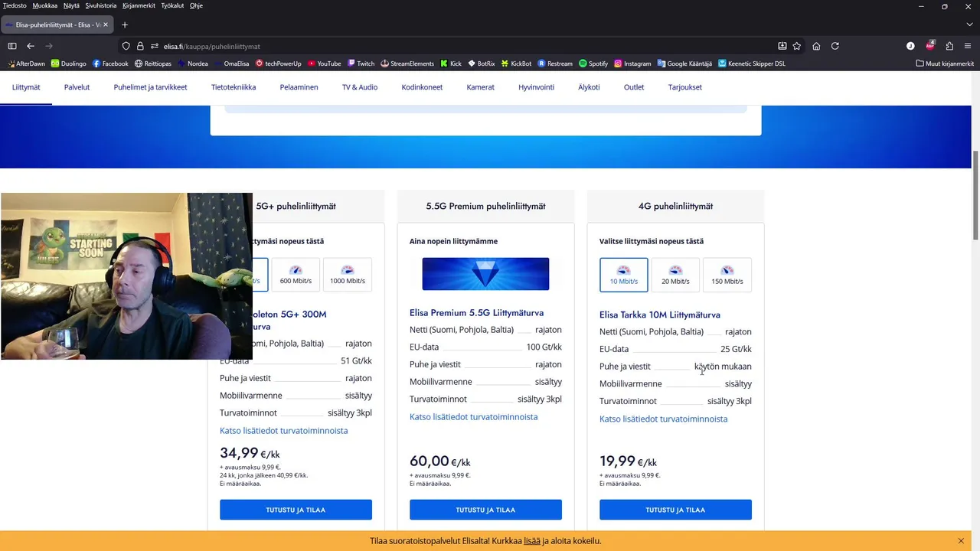The width and height of the screenshot is (980, 551).
Task: Open the StreamElements bookmark
Action: click(x=407, y=64)
